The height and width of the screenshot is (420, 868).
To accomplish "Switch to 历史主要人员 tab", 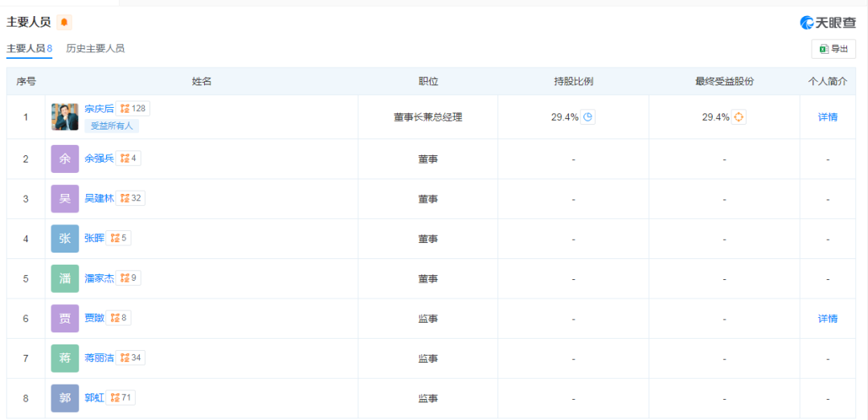I will coord(95,48).
